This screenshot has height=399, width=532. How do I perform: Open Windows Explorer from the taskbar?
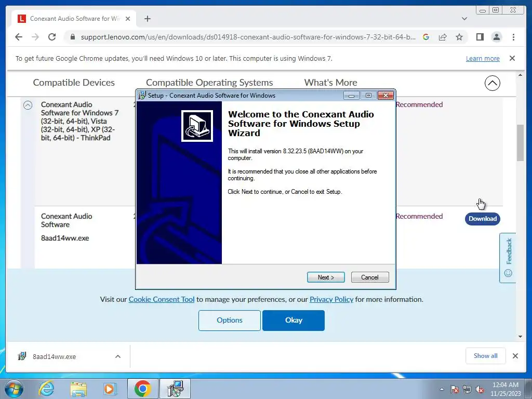tap(78, 389)
